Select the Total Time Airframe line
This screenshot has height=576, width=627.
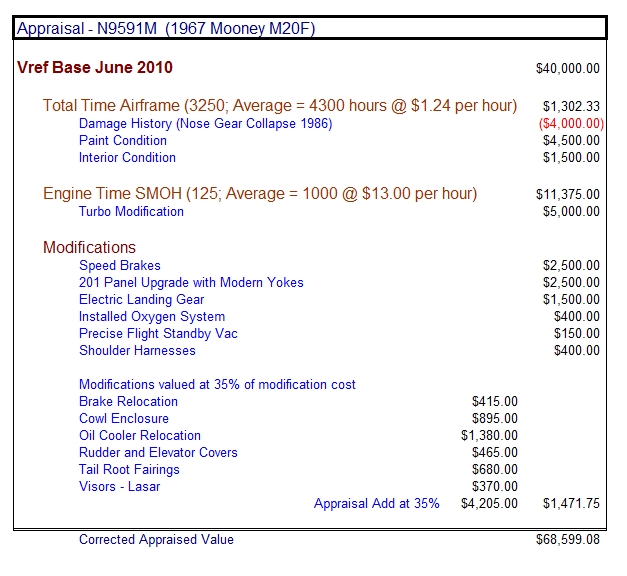pyautogui.click(x=279, y=106)
